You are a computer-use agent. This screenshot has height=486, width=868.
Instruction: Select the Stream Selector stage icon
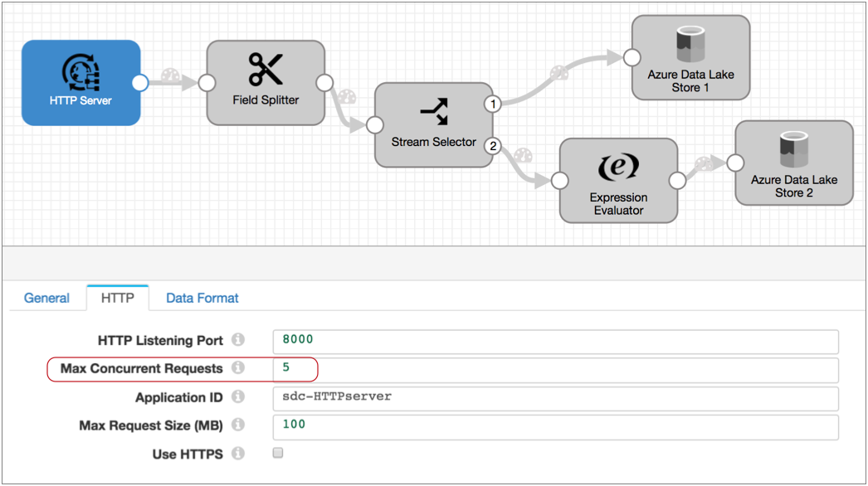[433, 111]
